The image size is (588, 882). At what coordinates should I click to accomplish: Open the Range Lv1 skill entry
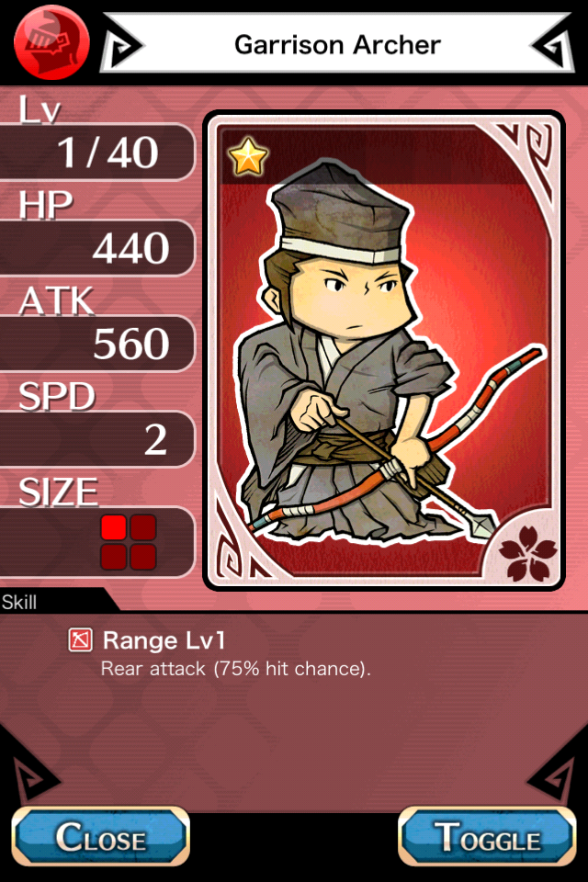tap(164, 640)
